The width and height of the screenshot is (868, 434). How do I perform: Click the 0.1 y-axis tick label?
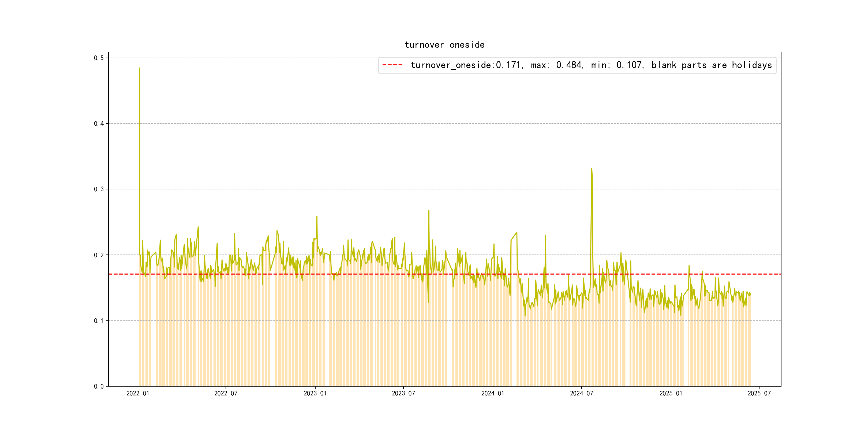[x=99, y=321]
